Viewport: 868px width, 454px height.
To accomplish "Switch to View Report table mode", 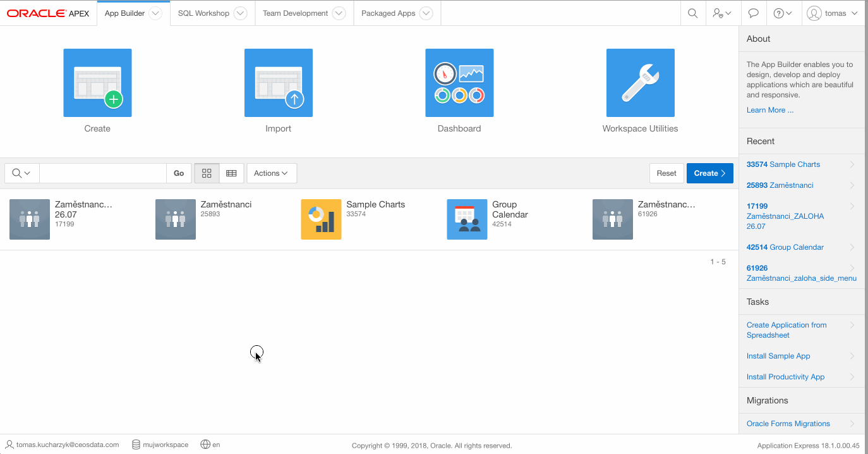I will click(x=231, y=173).
